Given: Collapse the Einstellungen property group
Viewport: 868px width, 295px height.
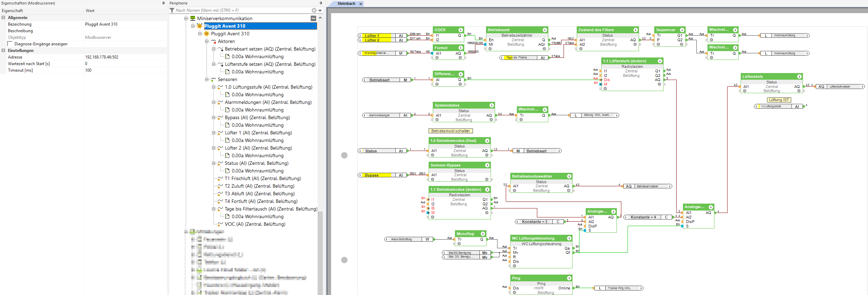Looking at the screenshot, I should click(3, 51).
